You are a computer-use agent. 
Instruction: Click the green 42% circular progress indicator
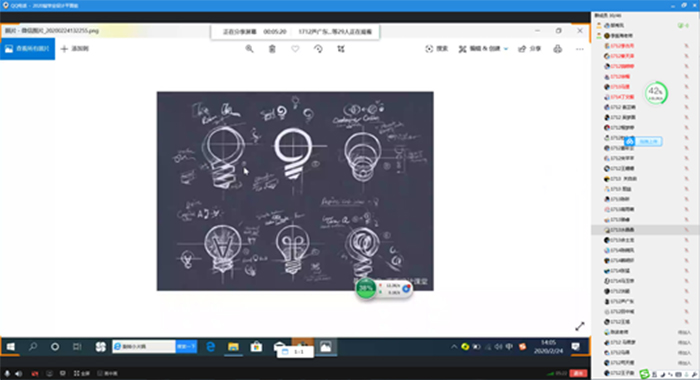655,93
